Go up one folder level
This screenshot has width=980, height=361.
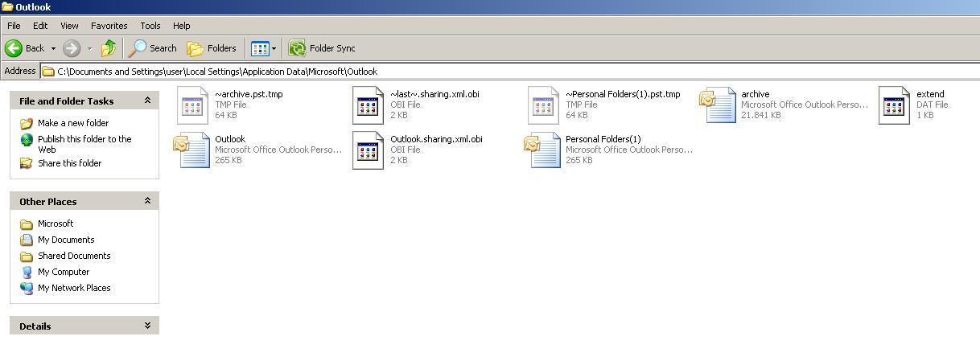click(x=109, y=48)
